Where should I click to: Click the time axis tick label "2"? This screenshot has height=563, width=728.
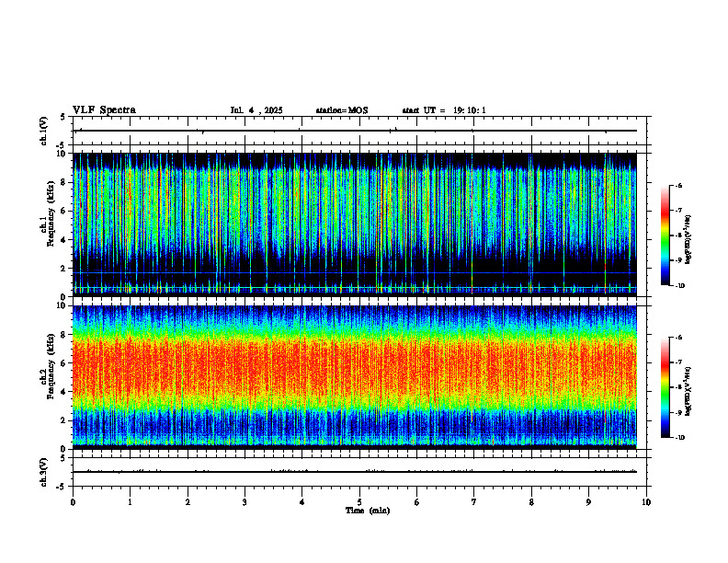188,502
